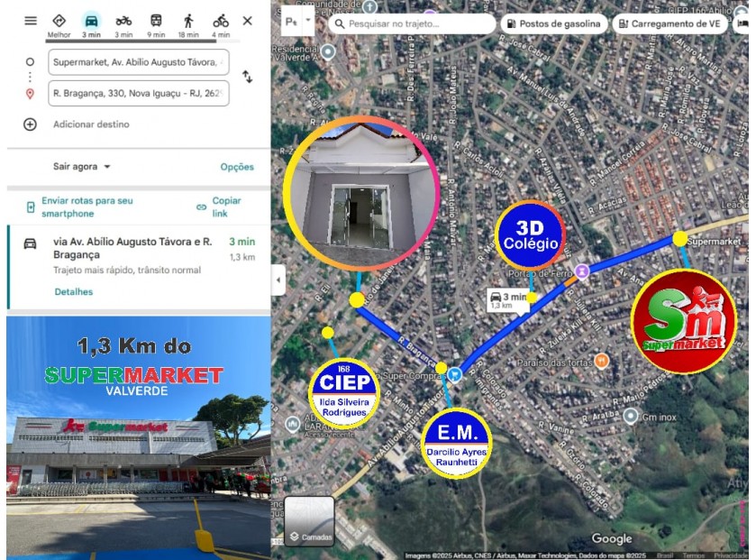Open route 'Detalhes'

(74, 292)
